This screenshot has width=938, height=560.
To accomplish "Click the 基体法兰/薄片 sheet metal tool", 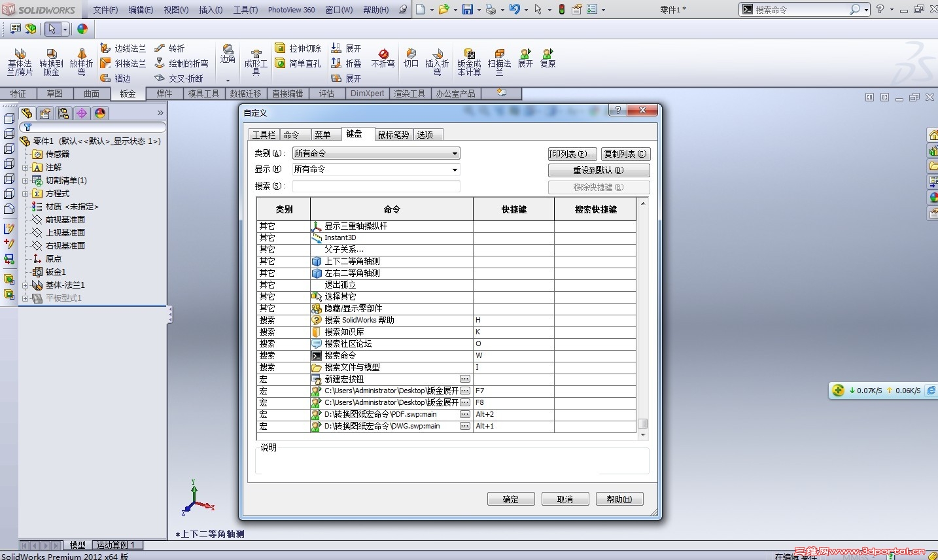I will click(x=20, y=62).
